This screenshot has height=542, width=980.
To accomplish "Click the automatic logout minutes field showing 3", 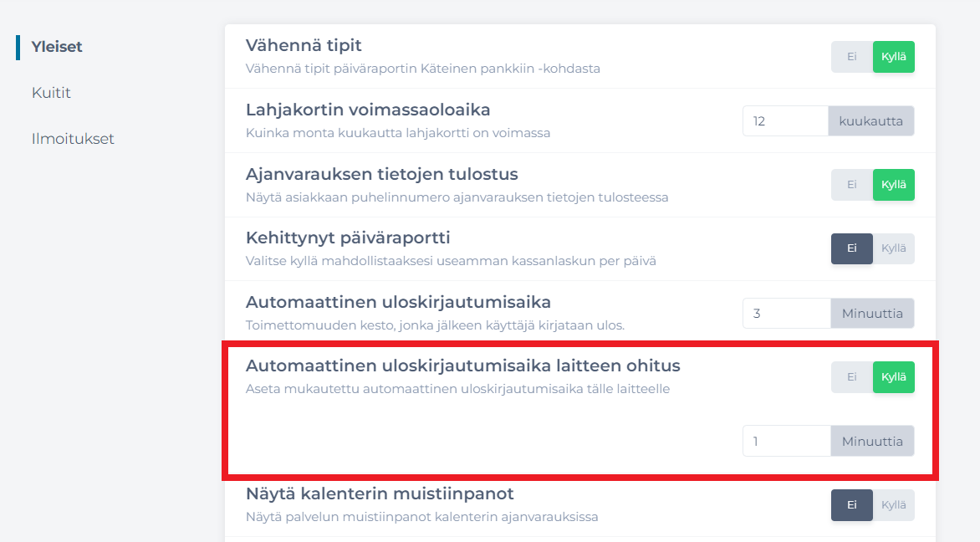I will (x=785, y=313).
